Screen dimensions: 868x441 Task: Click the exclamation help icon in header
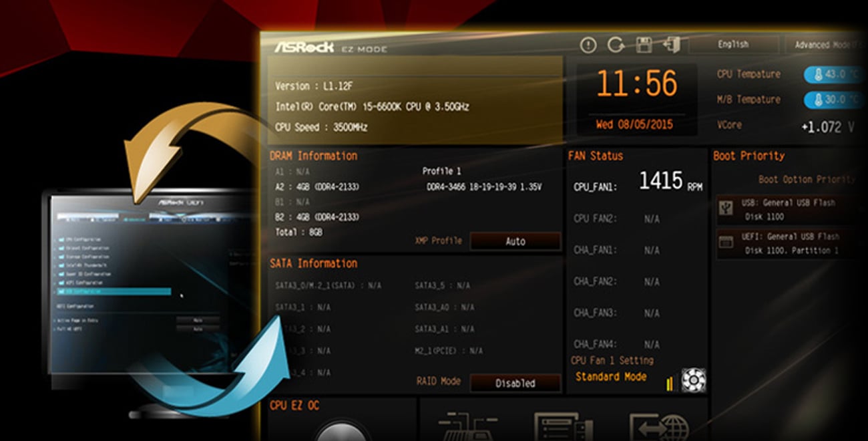point(588,45)
